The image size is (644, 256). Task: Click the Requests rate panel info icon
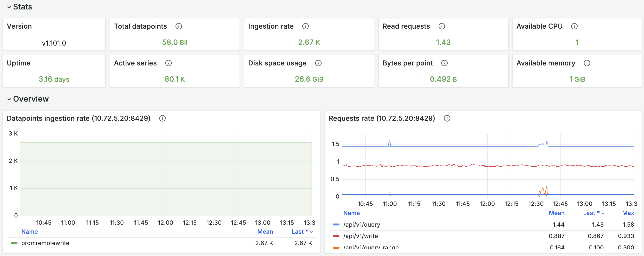[447, 118]
